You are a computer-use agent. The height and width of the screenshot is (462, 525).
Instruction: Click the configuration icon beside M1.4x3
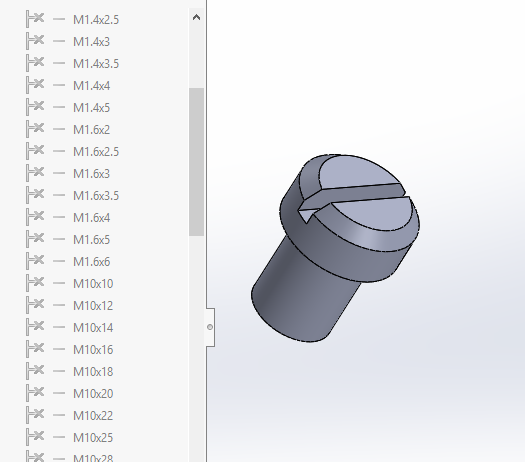[x=35, y=41]
